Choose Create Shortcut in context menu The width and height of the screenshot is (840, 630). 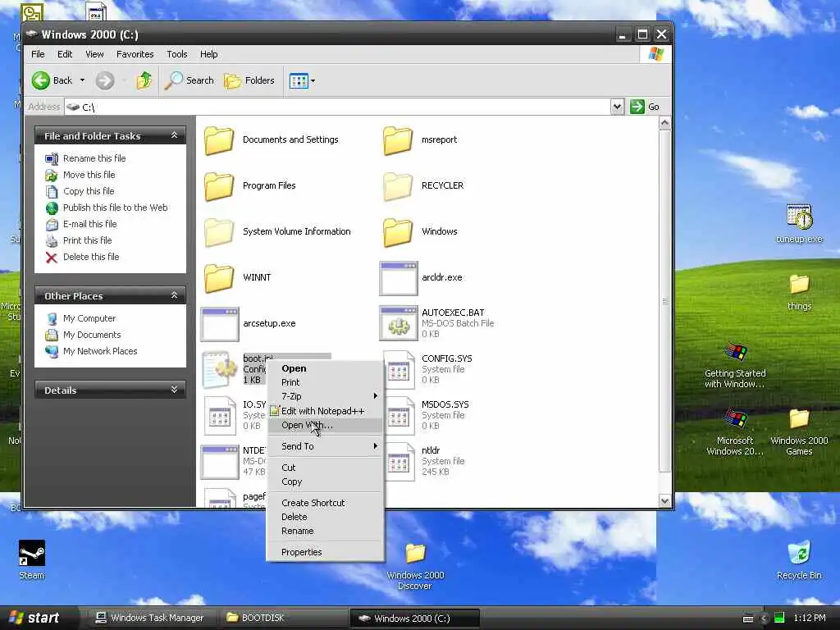tap(325, 503)
